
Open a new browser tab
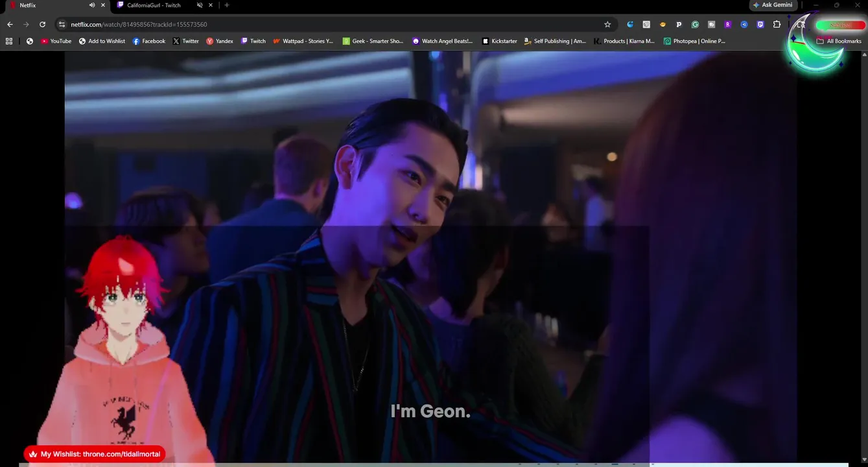tap(226, 5)
